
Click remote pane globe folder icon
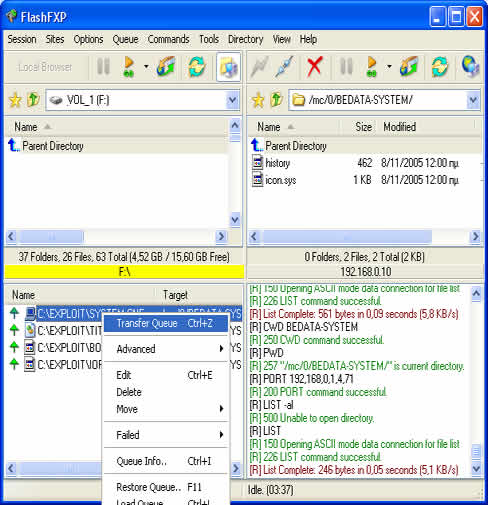point(409,66)
